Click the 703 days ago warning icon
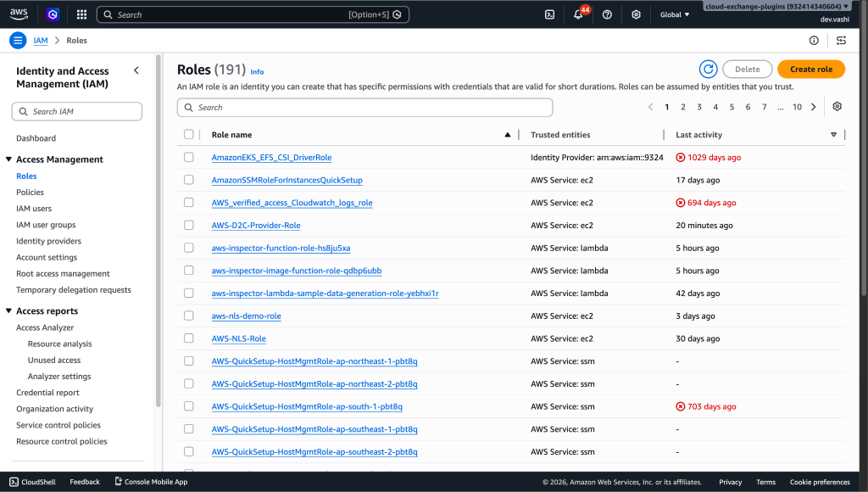The image size is (868, 492). (681, 406)
